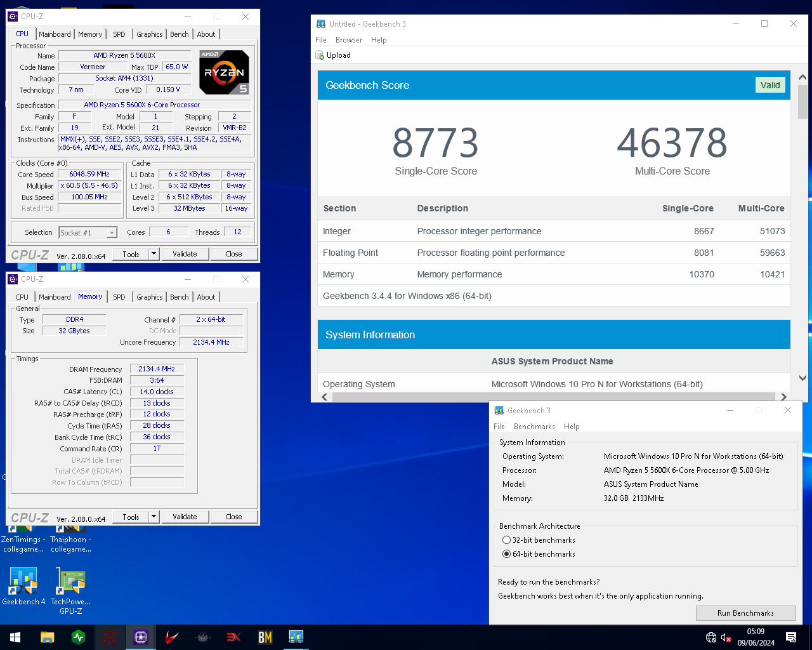Open Browser menu in Geekbench results
This screenshot has height=650, width=812.
(x=349, y=40)
